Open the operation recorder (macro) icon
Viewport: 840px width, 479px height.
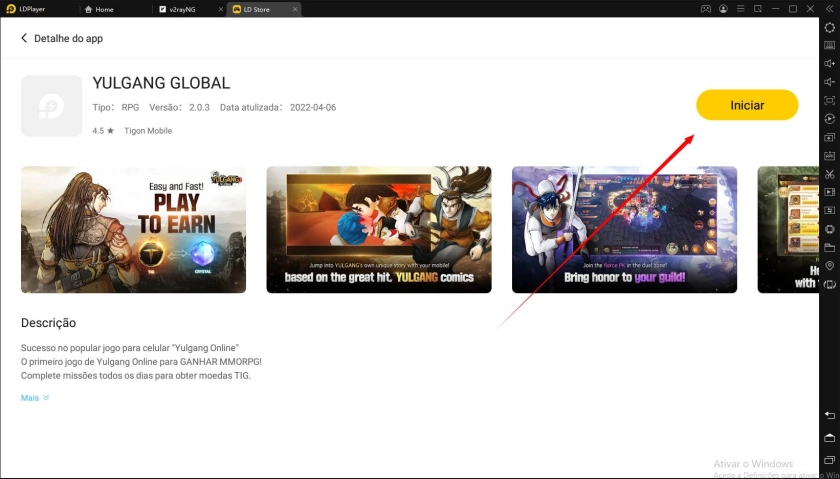(829, 118)
